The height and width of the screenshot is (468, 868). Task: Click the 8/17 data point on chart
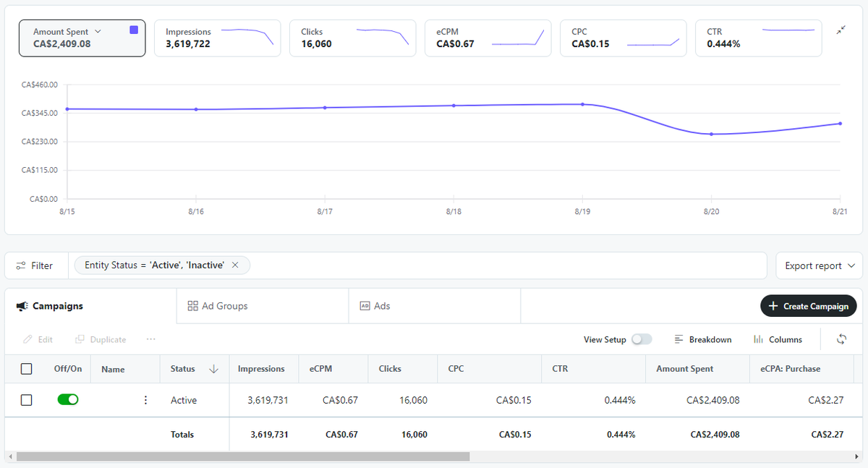325,108
